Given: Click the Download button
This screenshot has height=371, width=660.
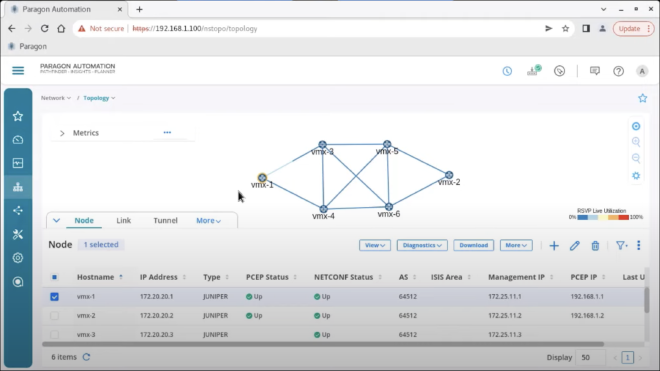Looking at the screenshot, I should [x=474, y=245].
